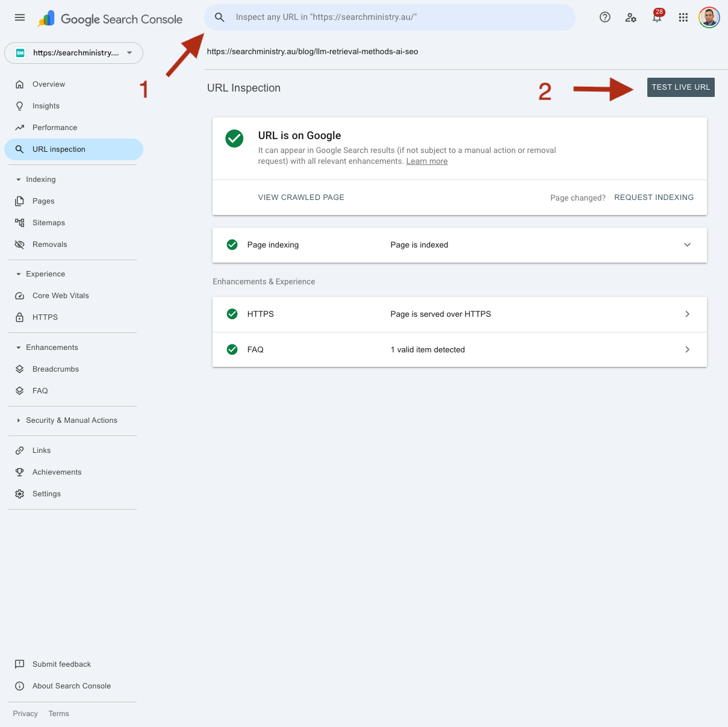Open notifications bell with 28 badge
The width and height of the screenshot is (728, 727).
(x=658, y=16)
